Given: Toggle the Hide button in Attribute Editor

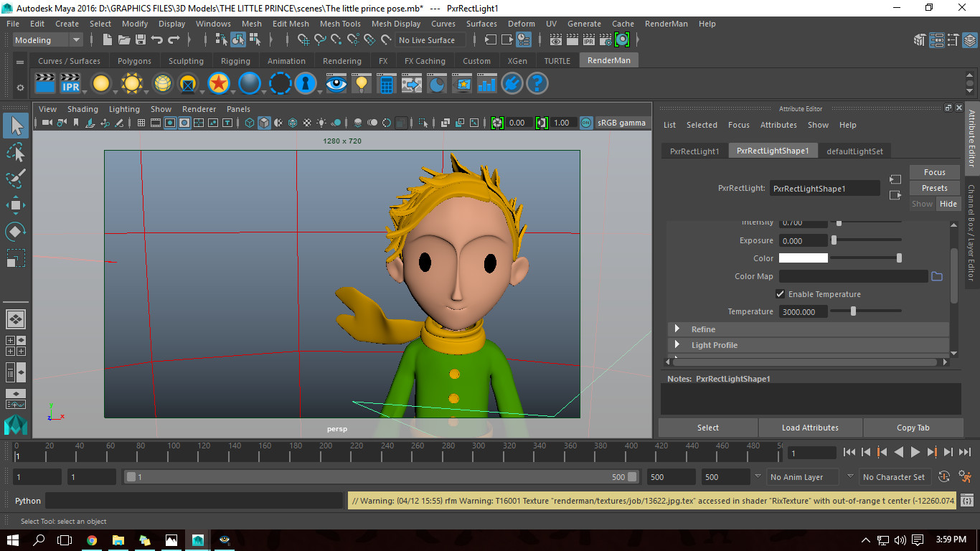Looking at the screenshot, I should [x=948, y=204].
